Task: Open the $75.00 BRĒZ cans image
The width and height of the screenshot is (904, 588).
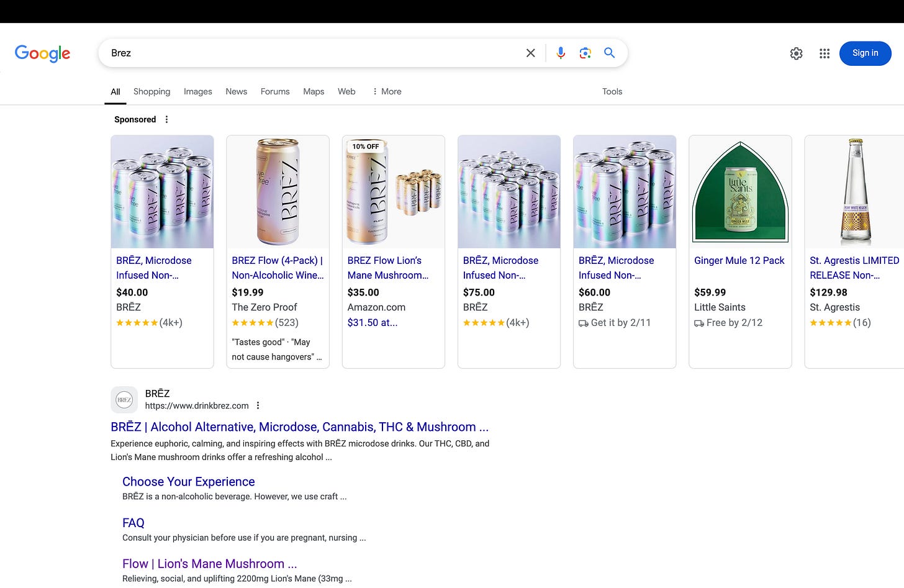Action: (509, 192)
